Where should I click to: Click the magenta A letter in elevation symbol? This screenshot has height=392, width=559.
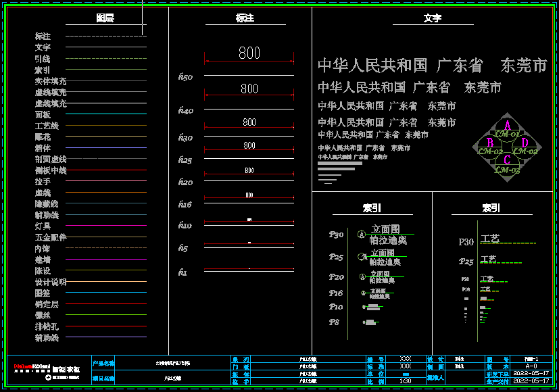507,125
